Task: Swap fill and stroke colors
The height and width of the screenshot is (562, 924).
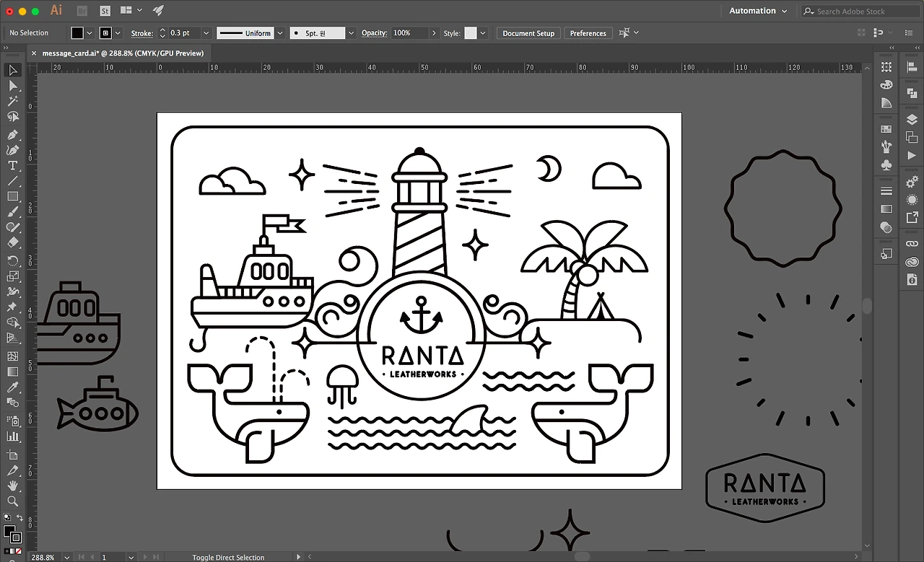Action: 19,518
